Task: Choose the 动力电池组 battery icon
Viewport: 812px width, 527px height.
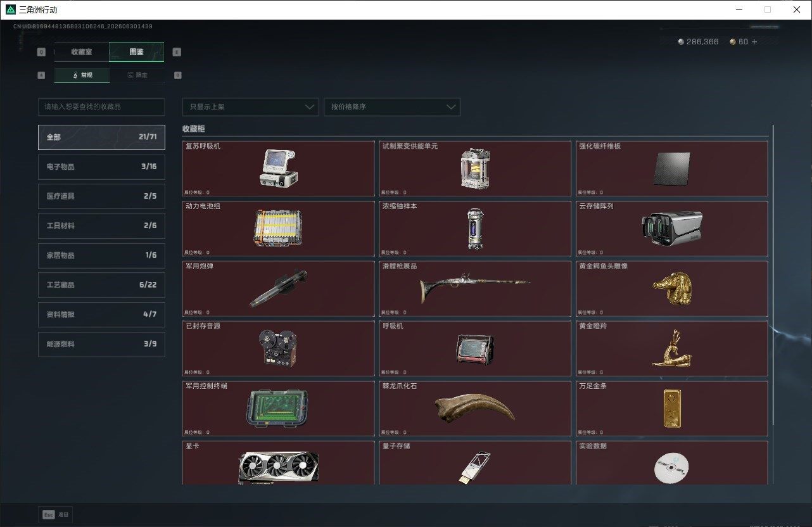Action: [278, 228]
